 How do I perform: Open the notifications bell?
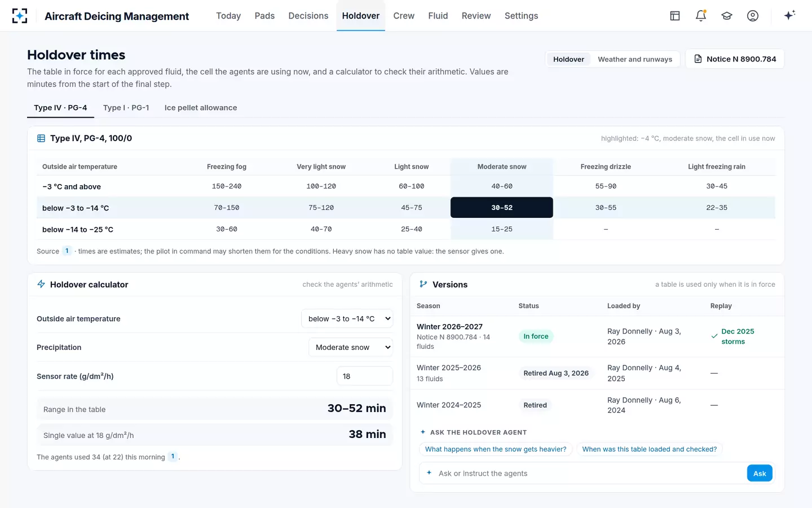(x=701, y=16)
